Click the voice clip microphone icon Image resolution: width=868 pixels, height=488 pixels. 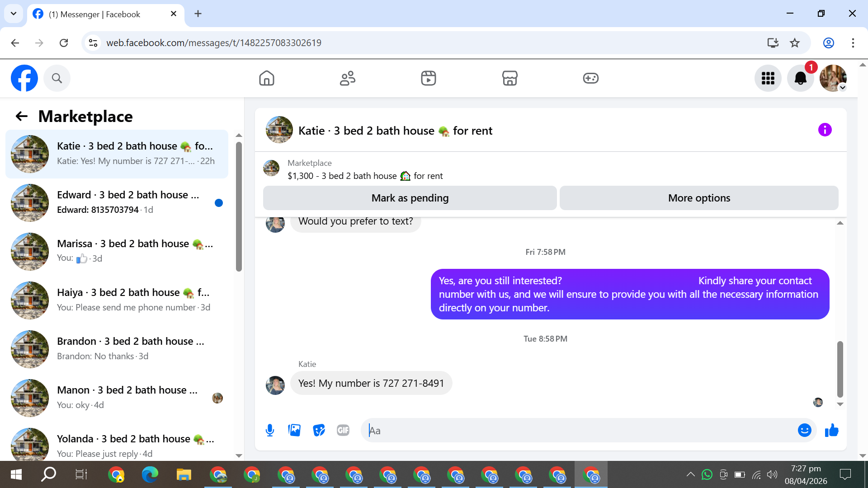(270, 430)
